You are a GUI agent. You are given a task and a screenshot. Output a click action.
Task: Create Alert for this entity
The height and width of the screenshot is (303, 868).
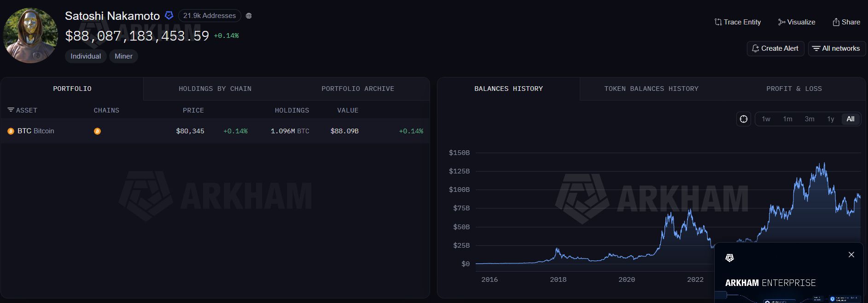point(775,48)
